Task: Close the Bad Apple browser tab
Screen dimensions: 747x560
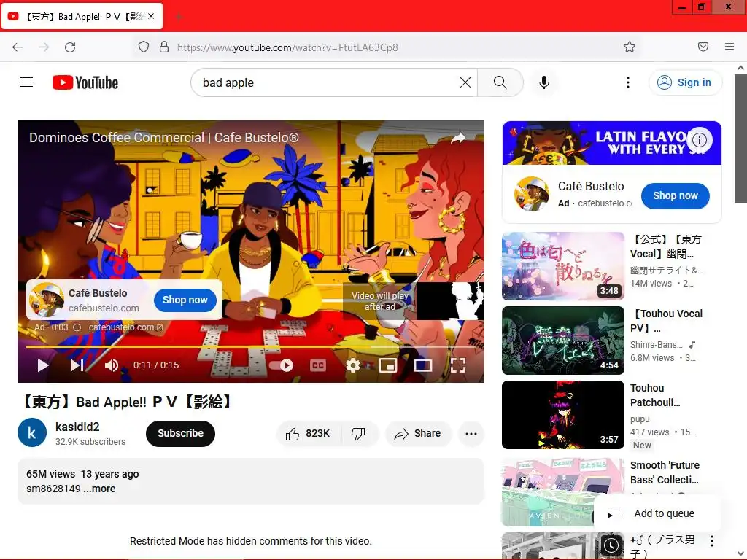Action: [151, 16]
